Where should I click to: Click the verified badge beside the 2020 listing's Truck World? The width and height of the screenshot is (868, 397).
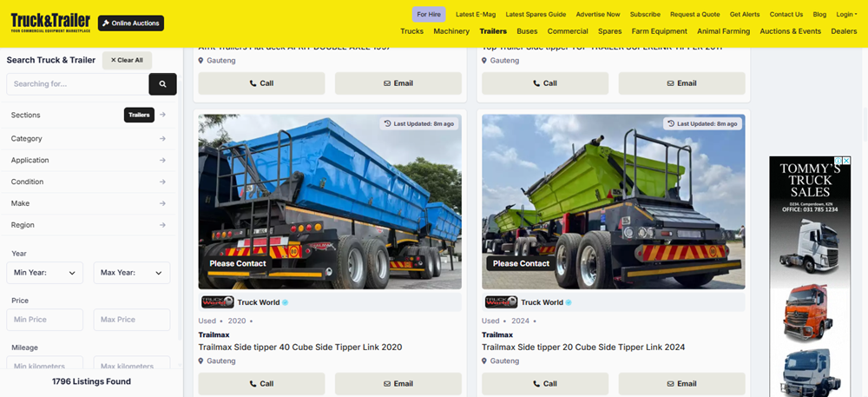click(285, 302)
